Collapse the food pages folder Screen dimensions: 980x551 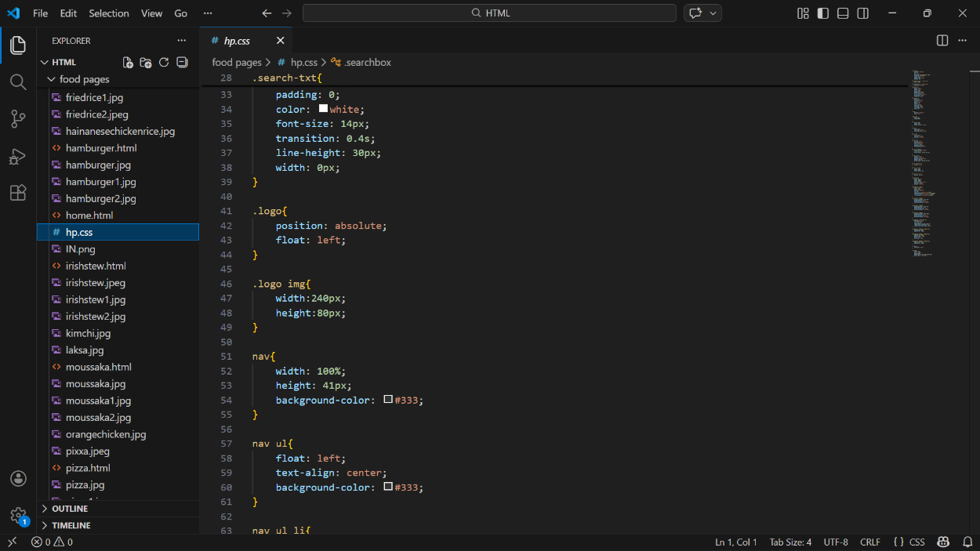coord(84,79)
